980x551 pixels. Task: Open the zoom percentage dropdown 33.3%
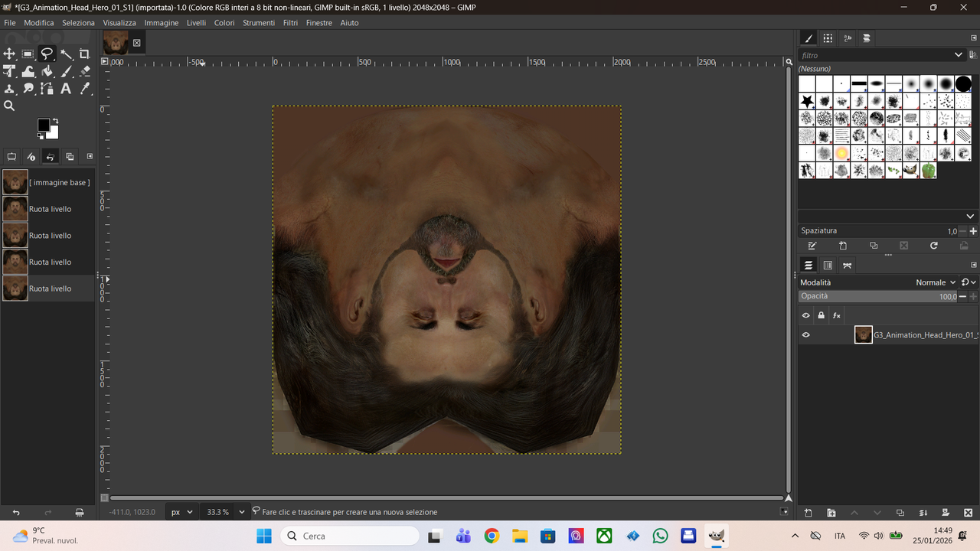click(242, 512)
